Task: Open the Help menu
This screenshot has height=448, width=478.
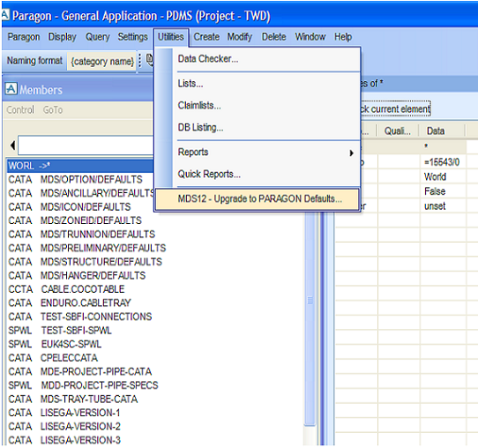Action: click(x=343, y=37)
